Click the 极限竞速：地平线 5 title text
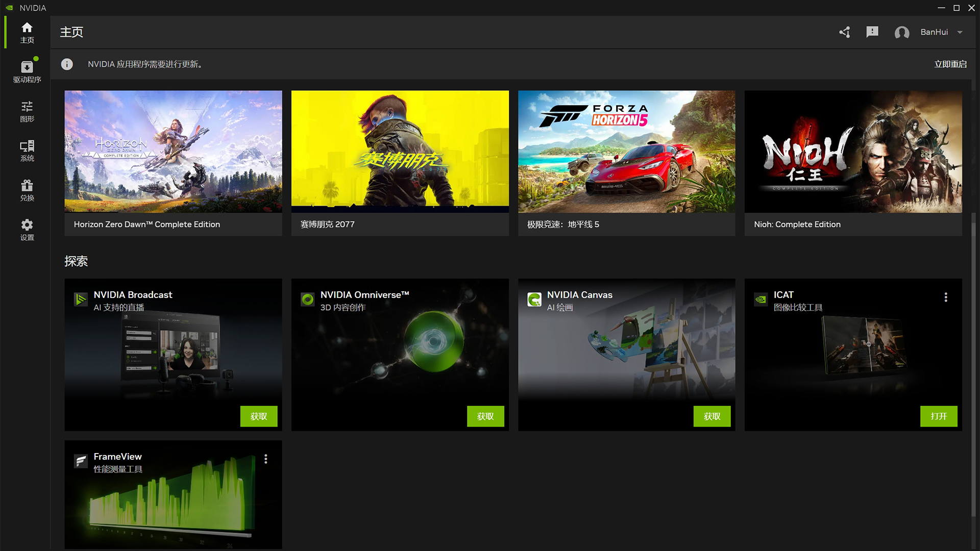This screenshot has height=551, width=980. tap(563, 224)
